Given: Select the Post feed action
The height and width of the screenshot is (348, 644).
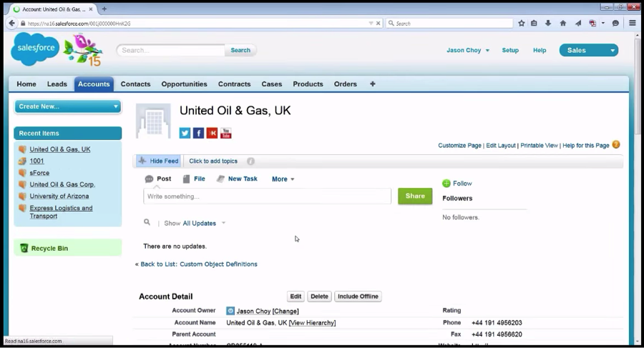Looking at the screenshot, I should [158, 179].
